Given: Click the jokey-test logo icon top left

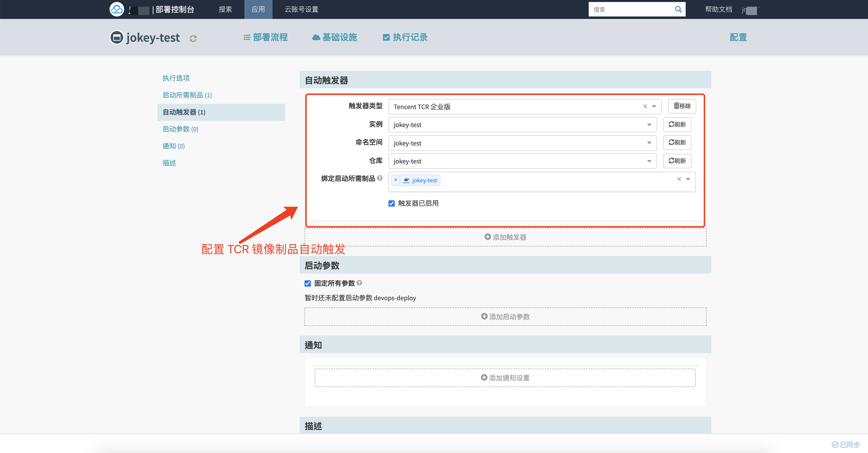Looking at the screenshot, I should pos(116,37).
